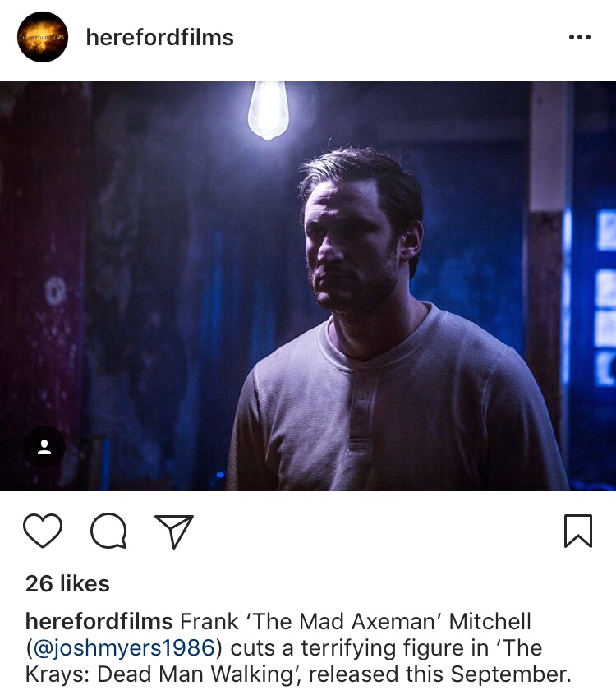
Task: View who liked via '26 likes'
Action: (67, 583)
